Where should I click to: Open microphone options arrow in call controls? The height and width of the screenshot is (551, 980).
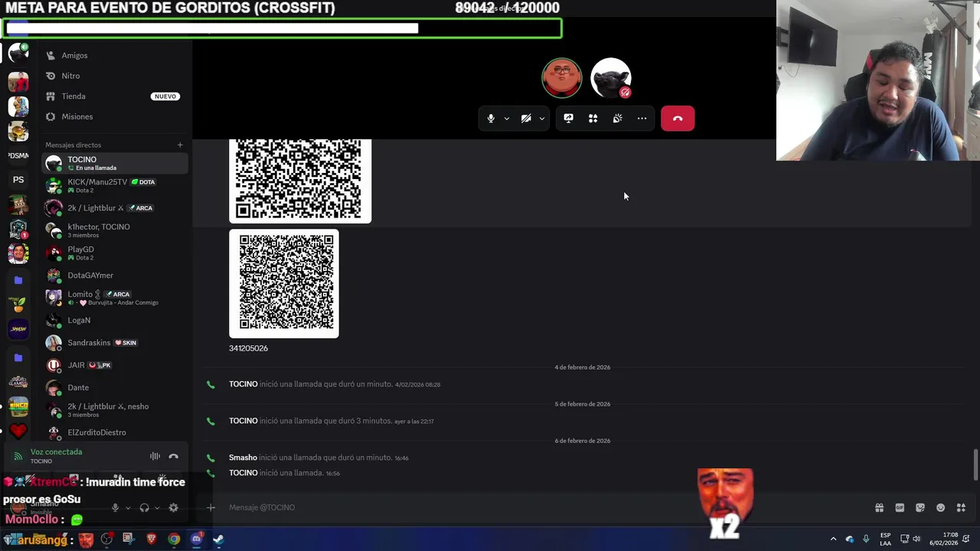506,119
